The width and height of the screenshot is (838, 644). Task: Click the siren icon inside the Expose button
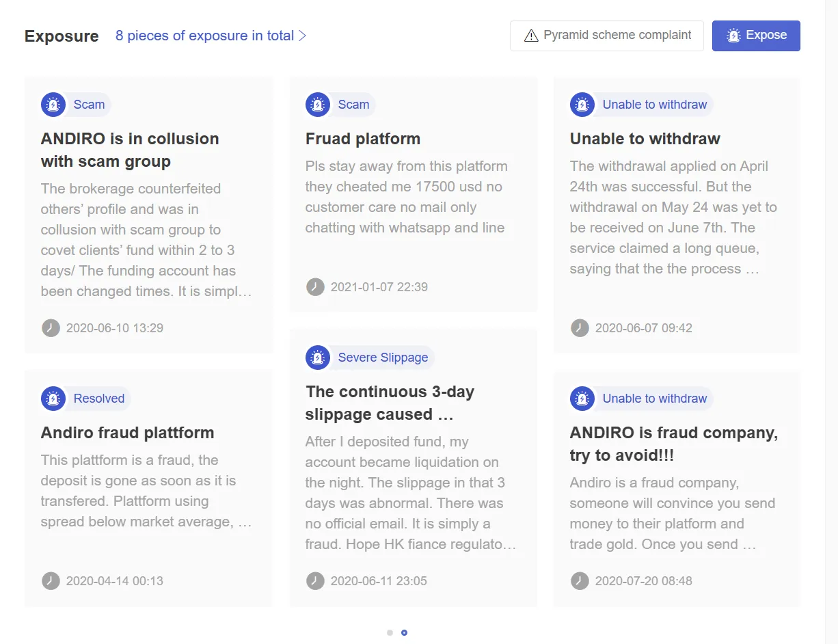coord(733,36)
